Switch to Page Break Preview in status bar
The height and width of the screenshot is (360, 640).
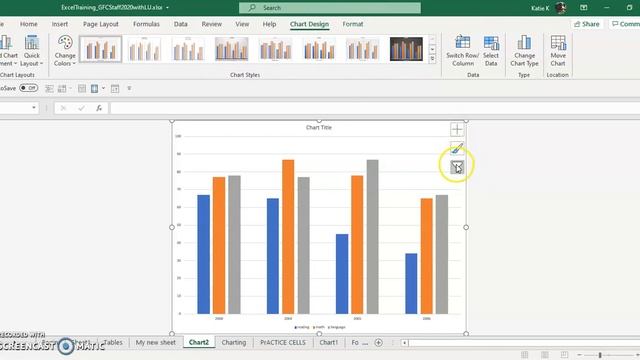click(564, 355)
